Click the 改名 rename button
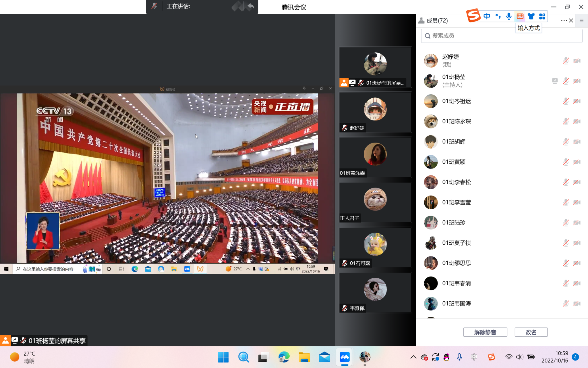This screenshot has width=588, height=368. click(531, 332)
